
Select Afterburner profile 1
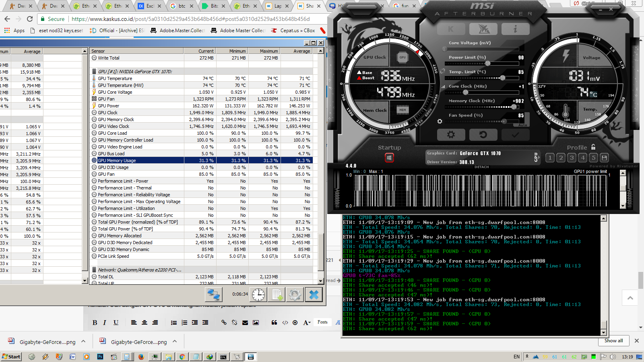click(x=550, y=158)
